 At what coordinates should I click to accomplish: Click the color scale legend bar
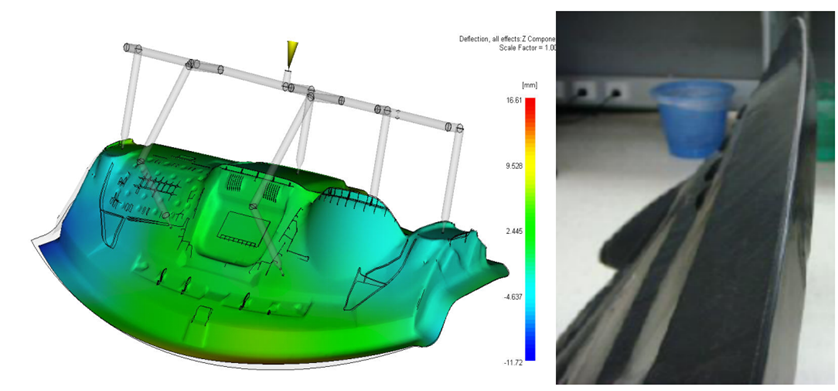point(530,229)
